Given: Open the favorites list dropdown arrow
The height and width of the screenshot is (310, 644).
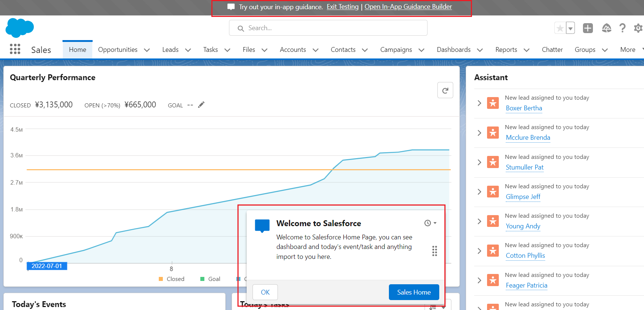Looking at the screenshot, I should point(570,28).
